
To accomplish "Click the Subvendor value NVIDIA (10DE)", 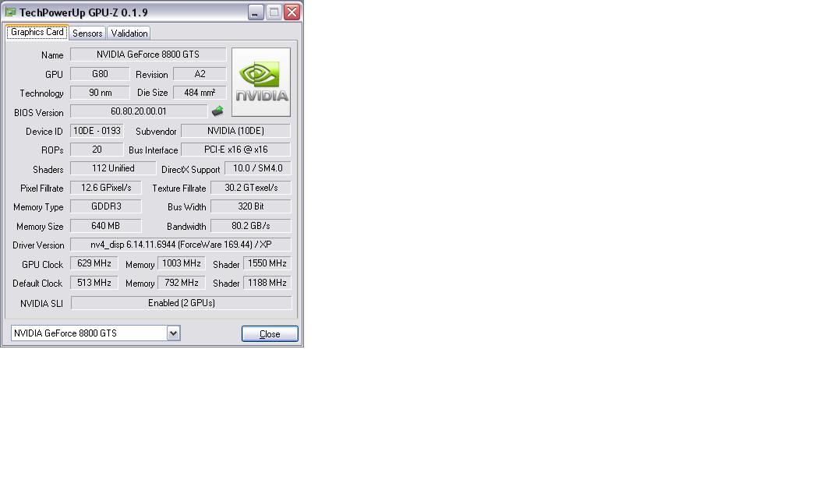I will tap(235, 131).
